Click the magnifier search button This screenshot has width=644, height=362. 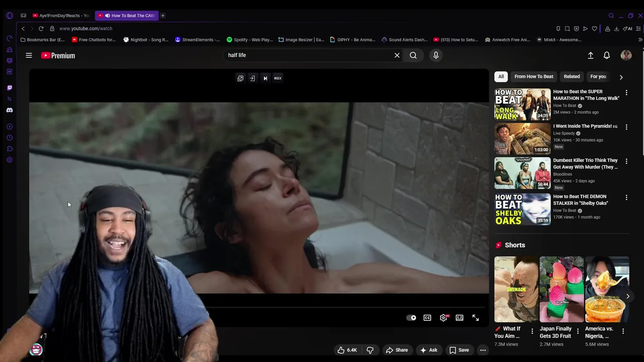pyautogui.click(x=413, y=55)
